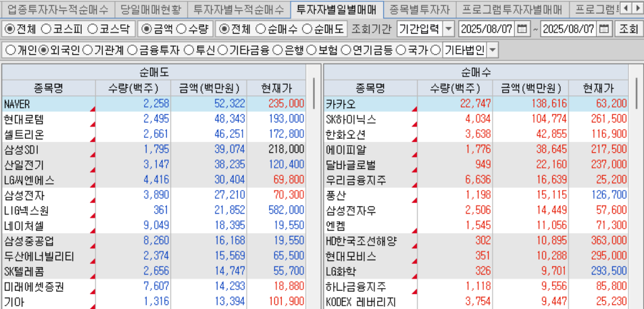Select the 삼성SDI row
This screenshot has width=644, height=309.
click(153, 149)
